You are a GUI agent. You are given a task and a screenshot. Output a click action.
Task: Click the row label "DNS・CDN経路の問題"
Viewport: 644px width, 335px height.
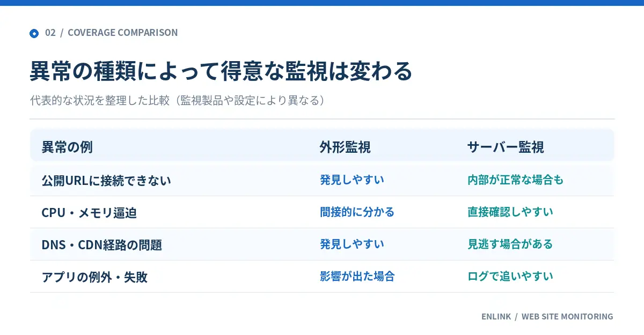(x=102, y=244)
